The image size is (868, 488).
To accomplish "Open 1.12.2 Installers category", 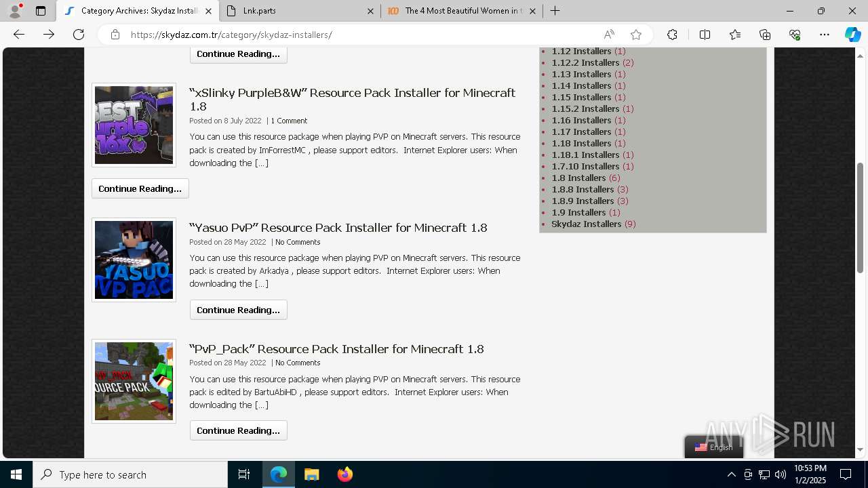I will click(x=585, y=62).
